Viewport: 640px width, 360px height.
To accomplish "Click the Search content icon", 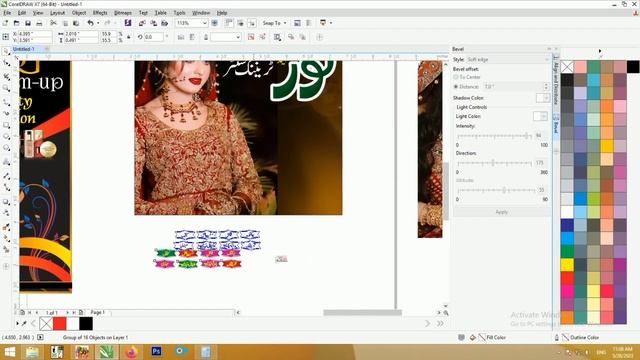I will (128, 23).
